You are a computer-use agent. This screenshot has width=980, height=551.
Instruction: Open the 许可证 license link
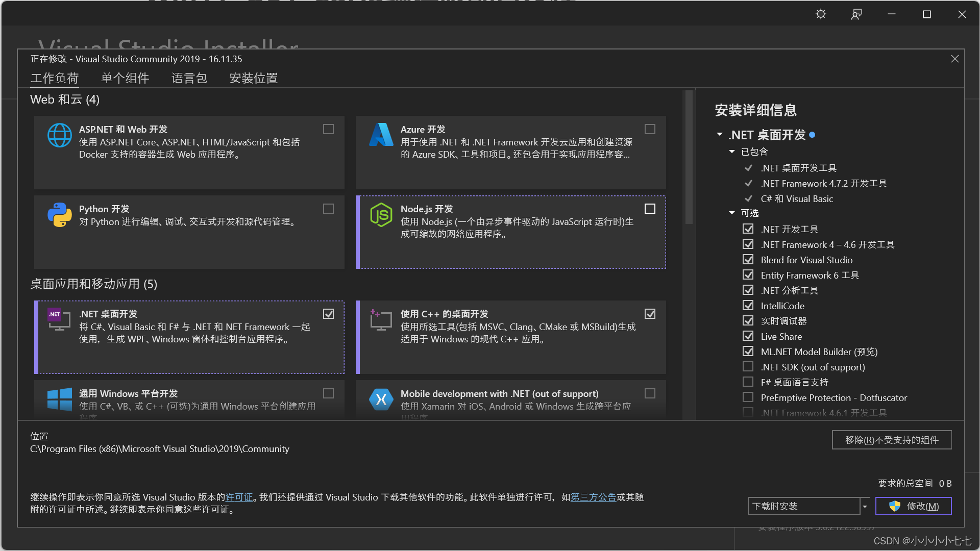click(x=239, y=497)
